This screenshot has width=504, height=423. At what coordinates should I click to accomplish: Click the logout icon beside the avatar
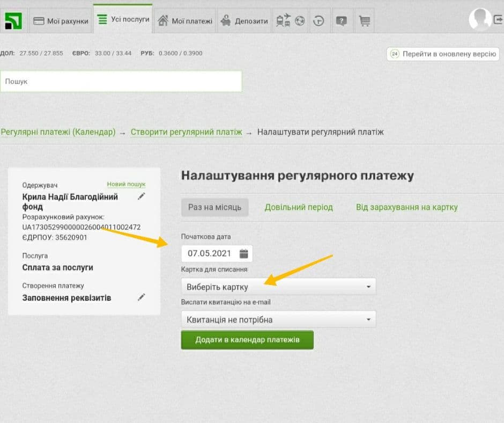[x=498, y=20]
